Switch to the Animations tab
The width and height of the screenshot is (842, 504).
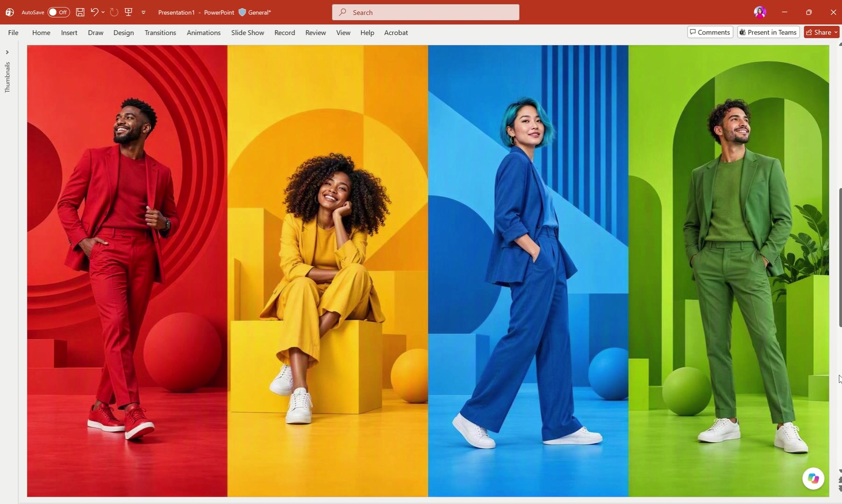pos(203,33)
